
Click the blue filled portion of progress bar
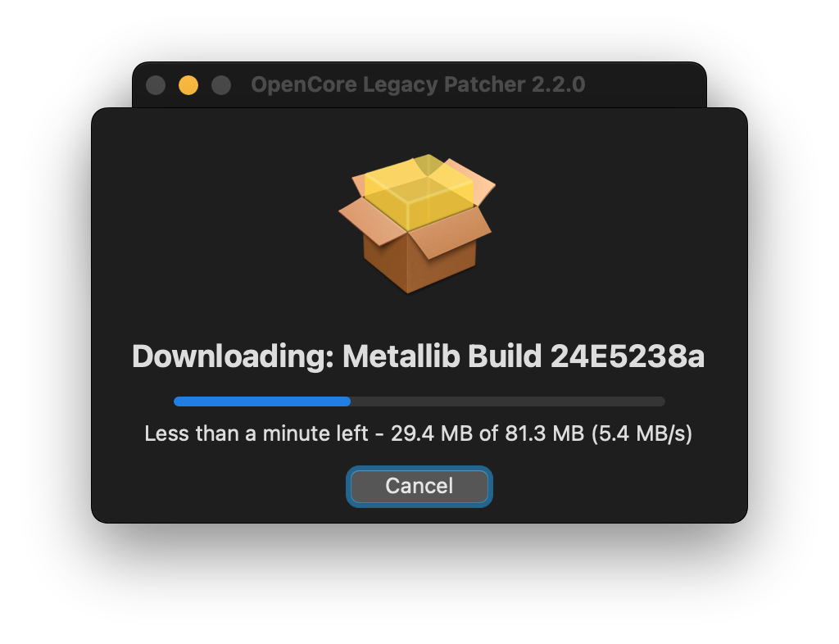(262, 401)
